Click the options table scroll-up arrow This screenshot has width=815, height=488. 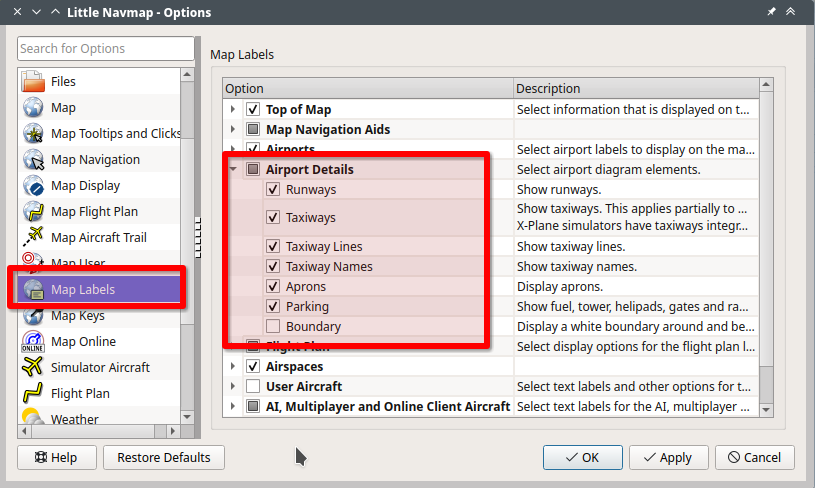(x=766, y=85)
